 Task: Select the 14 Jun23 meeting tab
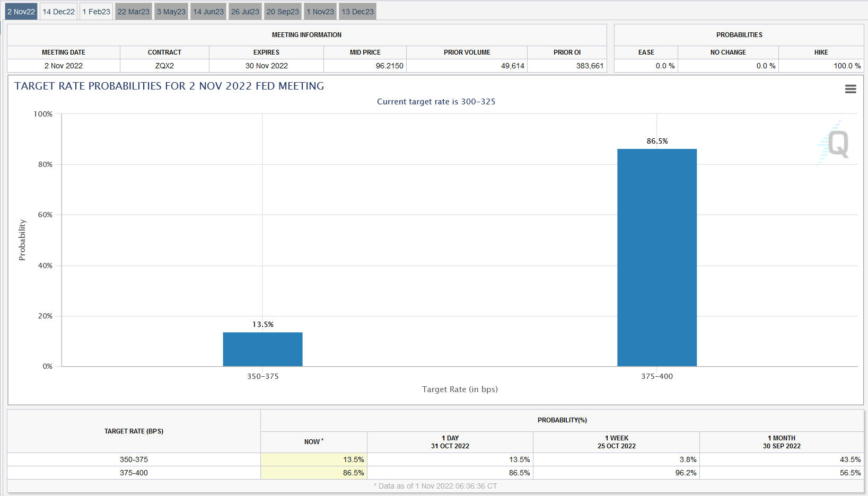(208, 12)
